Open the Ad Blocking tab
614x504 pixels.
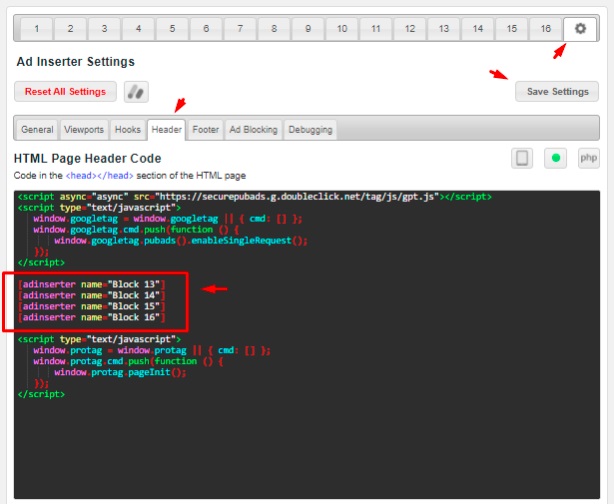coord(253,130)
